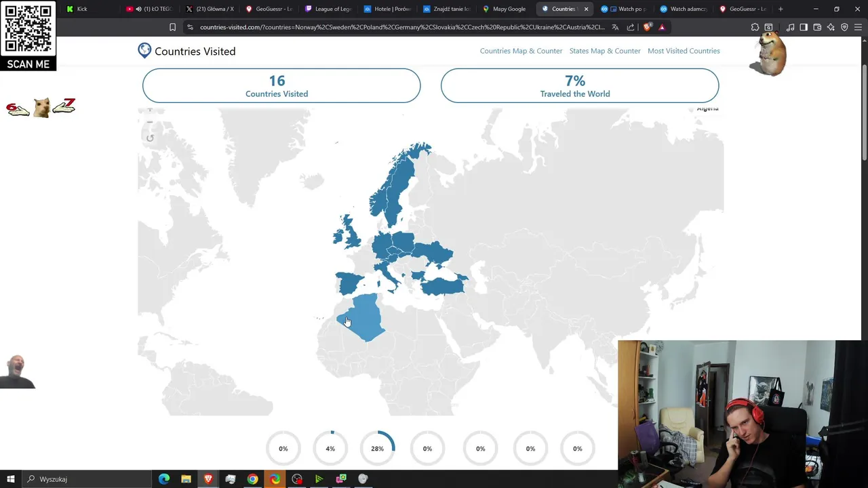Close the Countries tab

[586, 9]
